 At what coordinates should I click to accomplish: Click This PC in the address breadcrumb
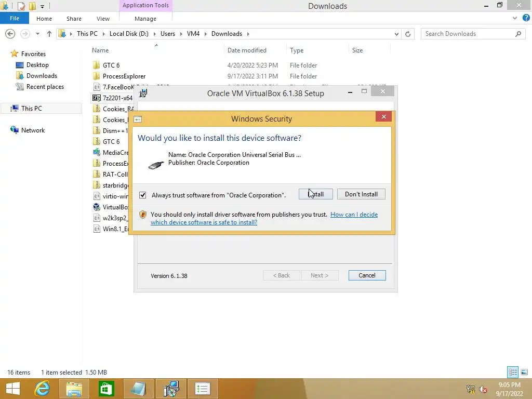[x=87, y=34]
